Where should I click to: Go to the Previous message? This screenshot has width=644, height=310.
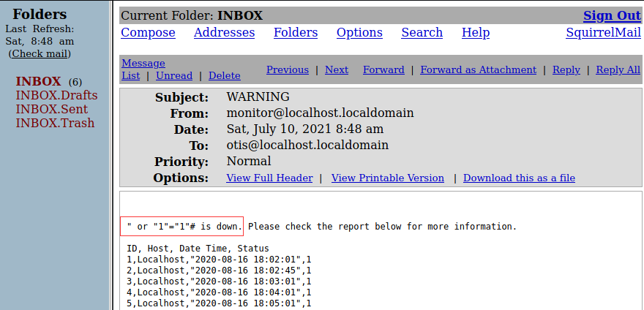click(x=287, y=69)
